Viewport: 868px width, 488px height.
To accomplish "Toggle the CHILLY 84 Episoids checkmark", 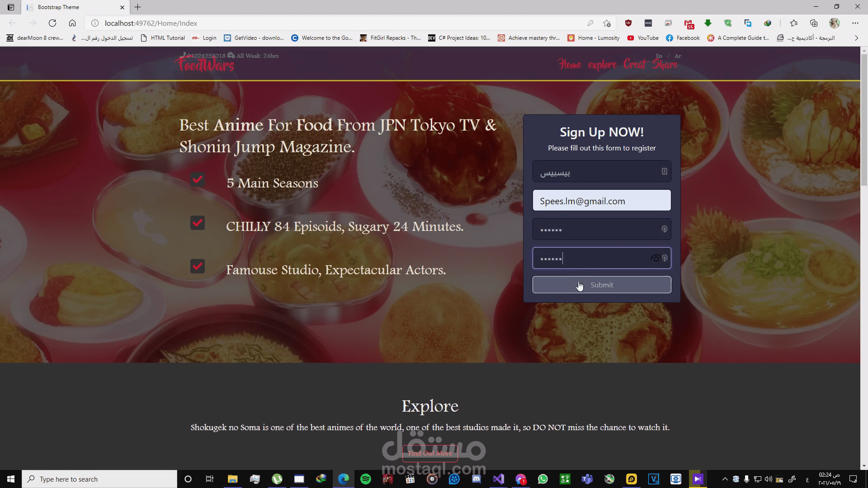I will click(x=198, y=223).
